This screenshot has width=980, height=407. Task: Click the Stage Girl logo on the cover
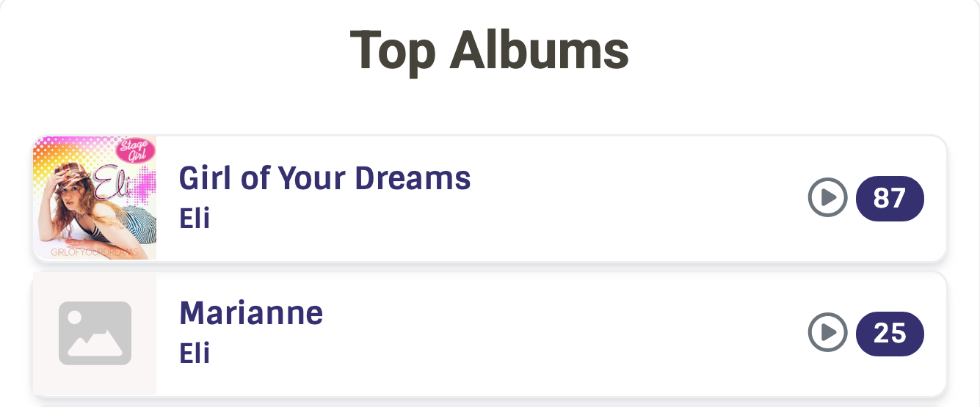click(136, 152)
